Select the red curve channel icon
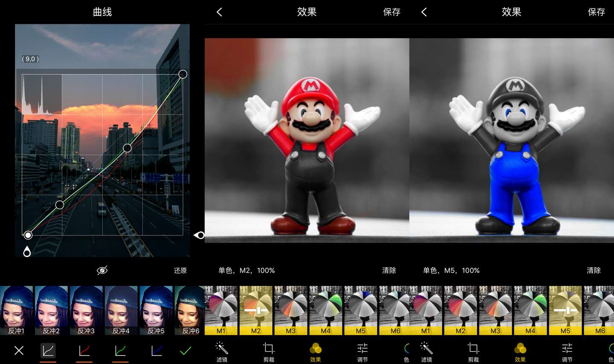This screenshot has height=364, width=614. (84, 351)
